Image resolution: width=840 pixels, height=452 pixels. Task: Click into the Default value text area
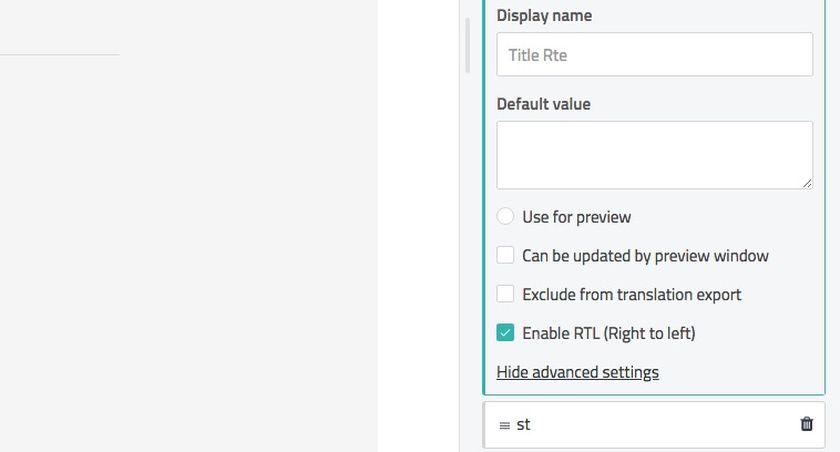(x=655, y=155)
